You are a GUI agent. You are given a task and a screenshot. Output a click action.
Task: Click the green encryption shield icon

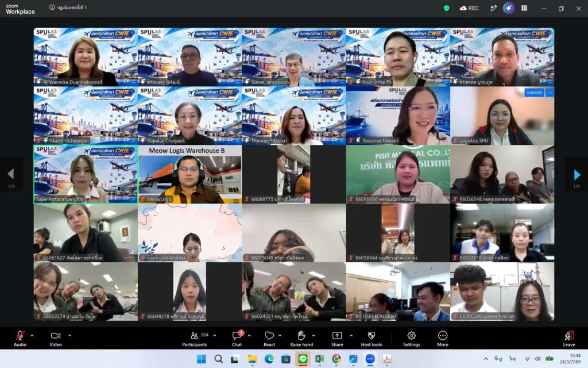coord(446,8)
